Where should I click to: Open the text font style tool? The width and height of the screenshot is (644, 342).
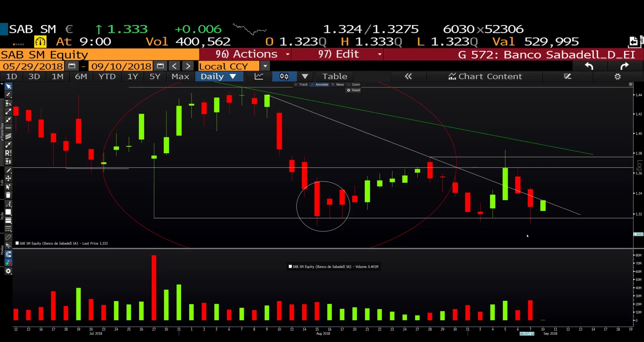pos(8,204)
